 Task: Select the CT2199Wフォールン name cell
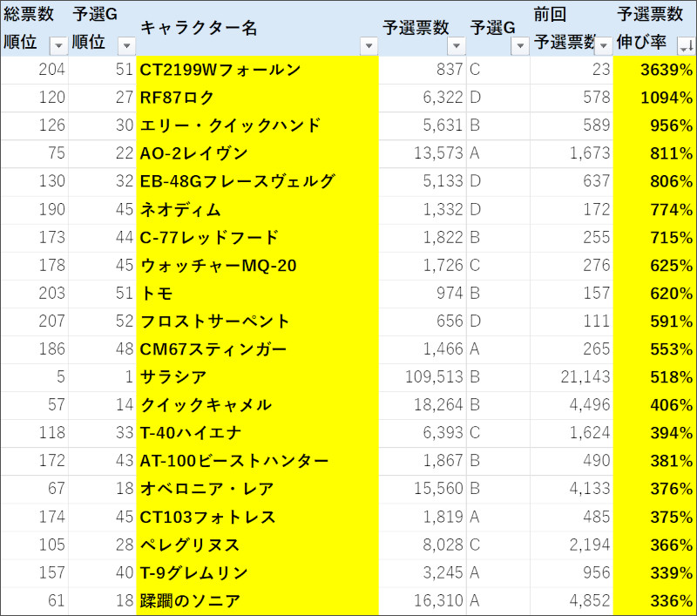tap(257, 70)
